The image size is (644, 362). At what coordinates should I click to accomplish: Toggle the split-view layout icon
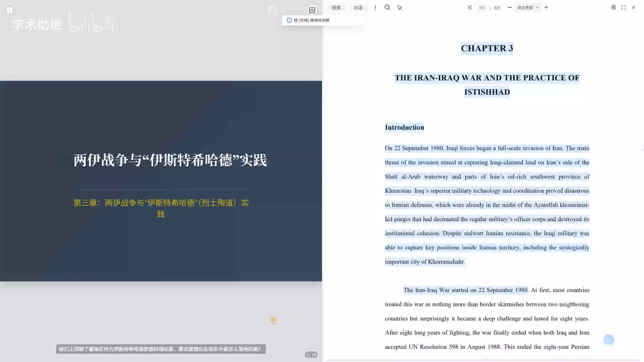(x=312, y=10)
